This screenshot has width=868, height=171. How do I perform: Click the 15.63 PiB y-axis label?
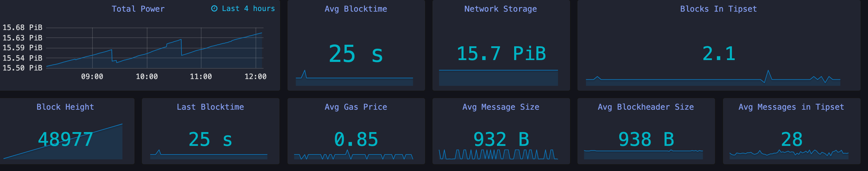(x=22, y=38)
